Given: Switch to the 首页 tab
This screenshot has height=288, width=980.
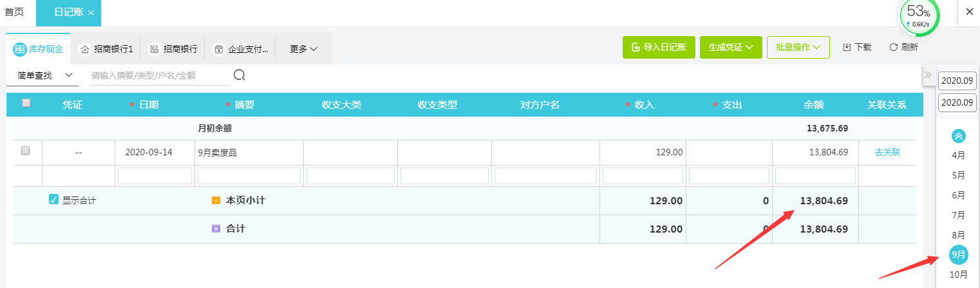Looking at the screenshot, I should (14, 12).
